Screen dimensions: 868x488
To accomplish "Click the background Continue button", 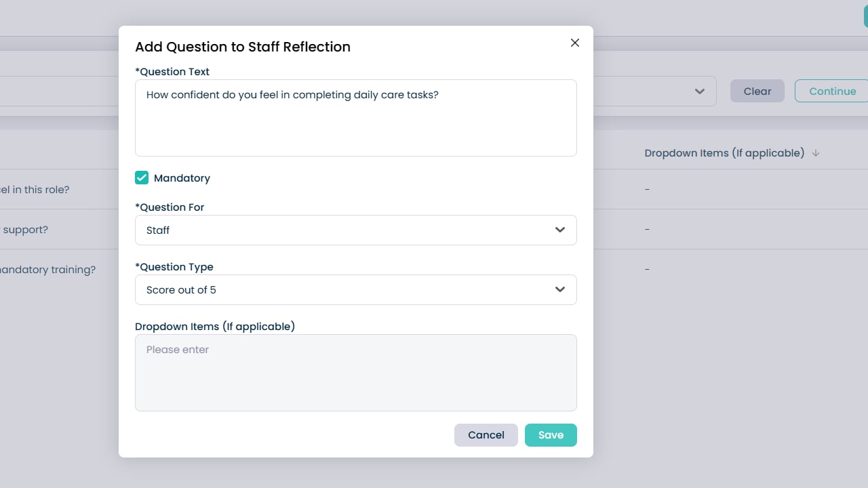I will click(832, 91).
